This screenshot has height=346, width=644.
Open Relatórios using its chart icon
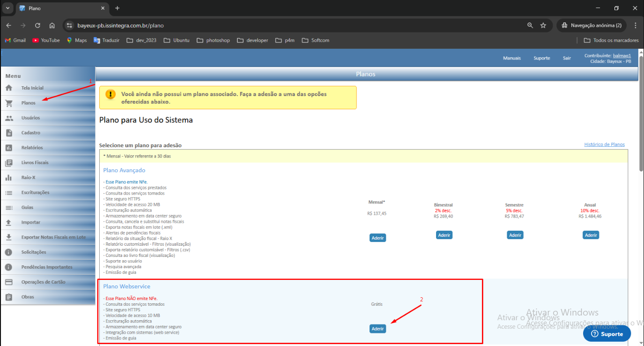[8, 147]
